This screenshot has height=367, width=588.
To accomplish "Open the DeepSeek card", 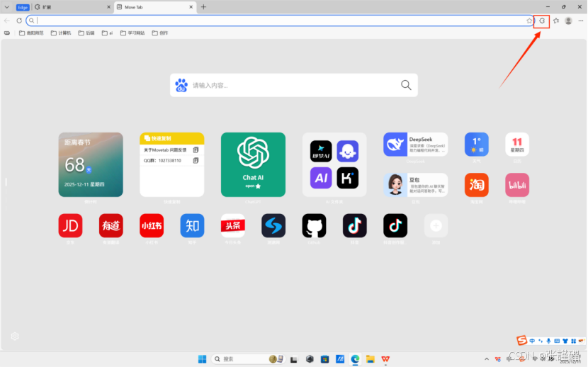I will (x=416, y=145).
